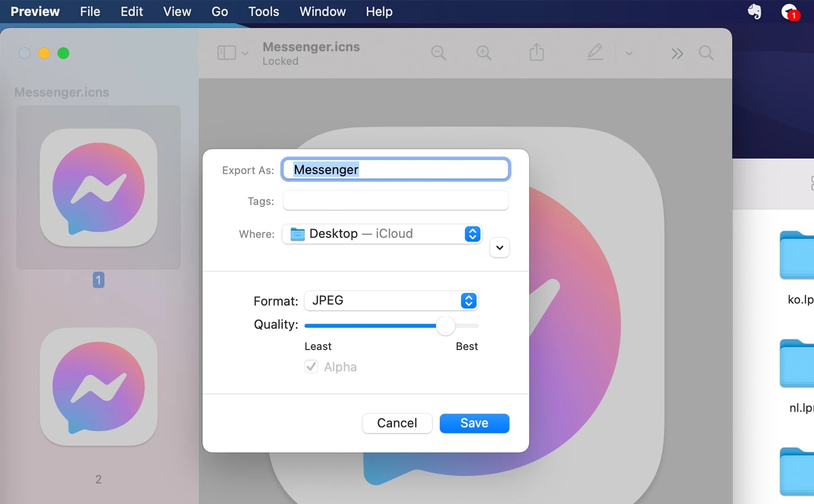Click the Quality slider handle
814x504 pixels.
click(x=445, y=326)
